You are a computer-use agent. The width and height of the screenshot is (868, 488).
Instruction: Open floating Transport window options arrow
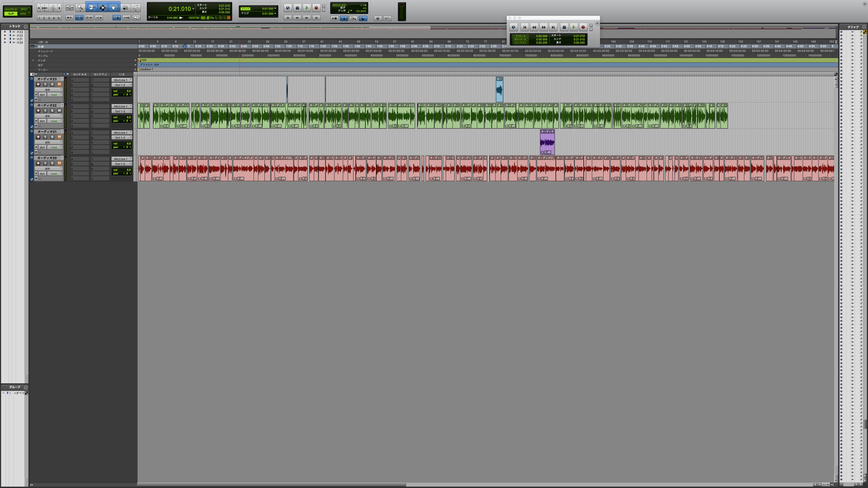tap(597, 24)
